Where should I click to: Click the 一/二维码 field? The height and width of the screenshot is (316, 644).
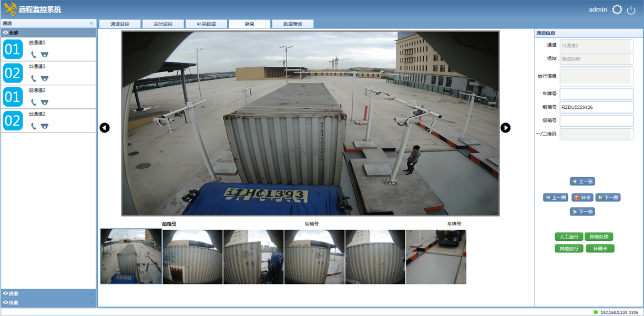click(597, 134)
